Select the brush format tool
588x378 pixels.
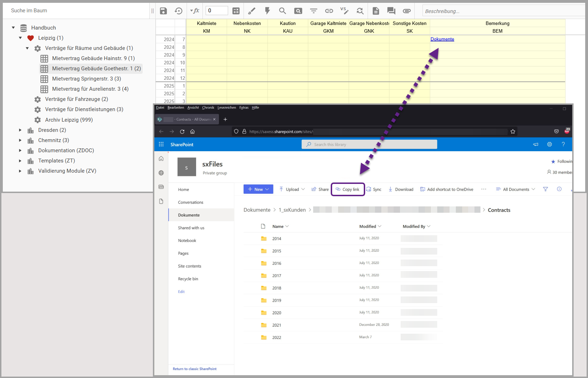point(252,11)
